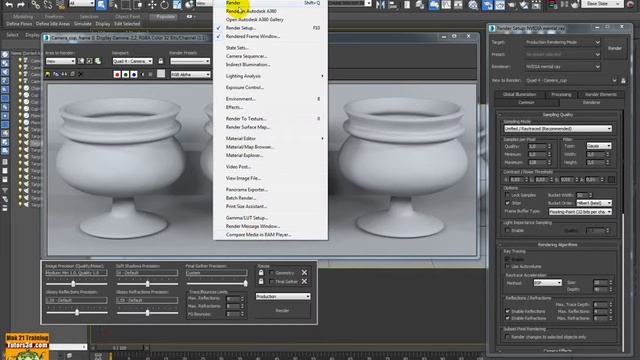Toggle the Lock Samples checkbox
Viewport: 640px width, 360px height.
507,195
